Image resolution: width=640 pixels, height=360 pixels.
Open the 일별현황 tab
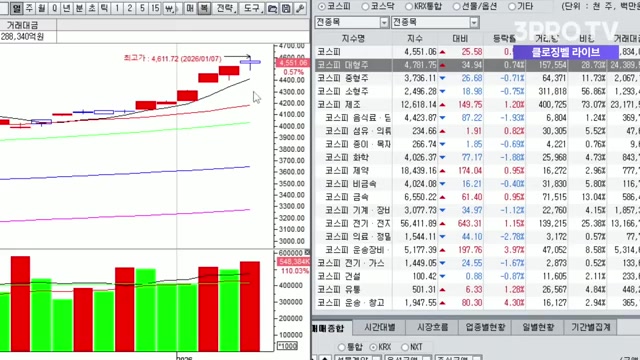[538, 327]
